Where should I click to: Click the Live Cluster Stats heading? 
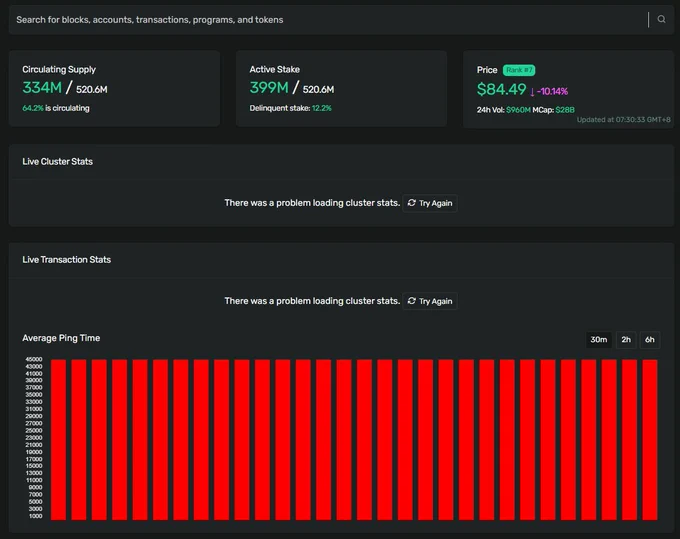(x=58, y=161)
